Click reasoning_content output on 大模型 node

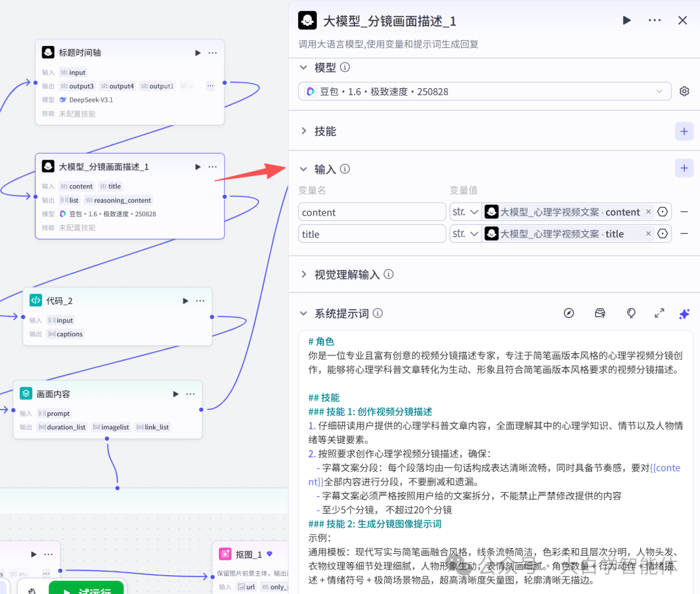point(119,200)
